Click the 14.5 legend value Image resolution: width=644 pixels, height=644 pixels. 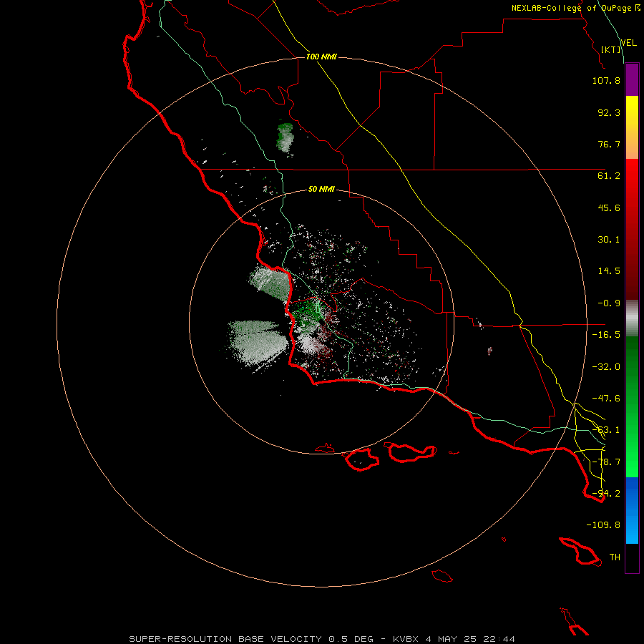click(x=609, y=271)
